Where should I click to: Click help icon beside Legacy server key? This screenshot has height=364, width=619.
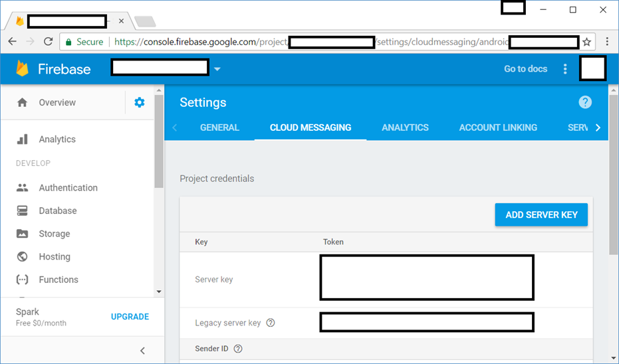(271, 323)
